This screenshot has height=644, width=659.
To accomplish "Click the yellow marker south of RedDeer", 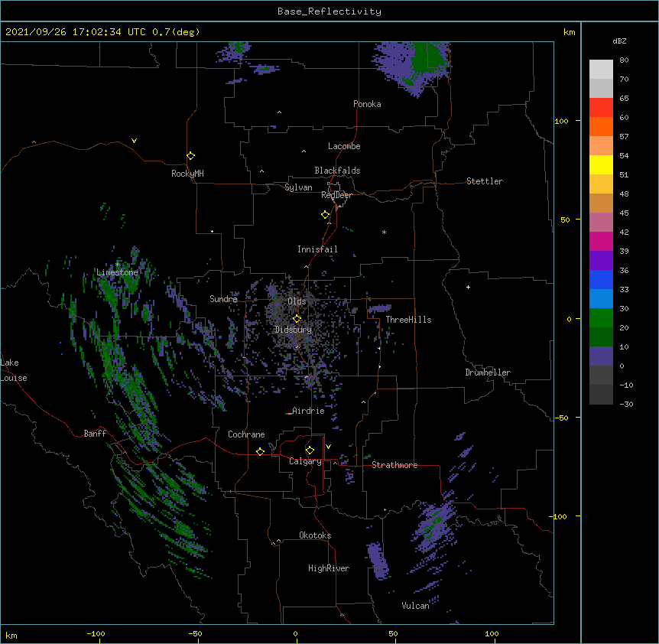I will [326, 215].
